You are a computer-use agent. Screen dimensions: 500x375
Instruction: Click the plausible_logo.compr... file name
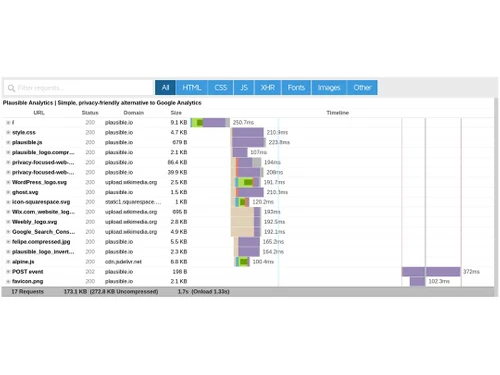click(x=43, y=152)
